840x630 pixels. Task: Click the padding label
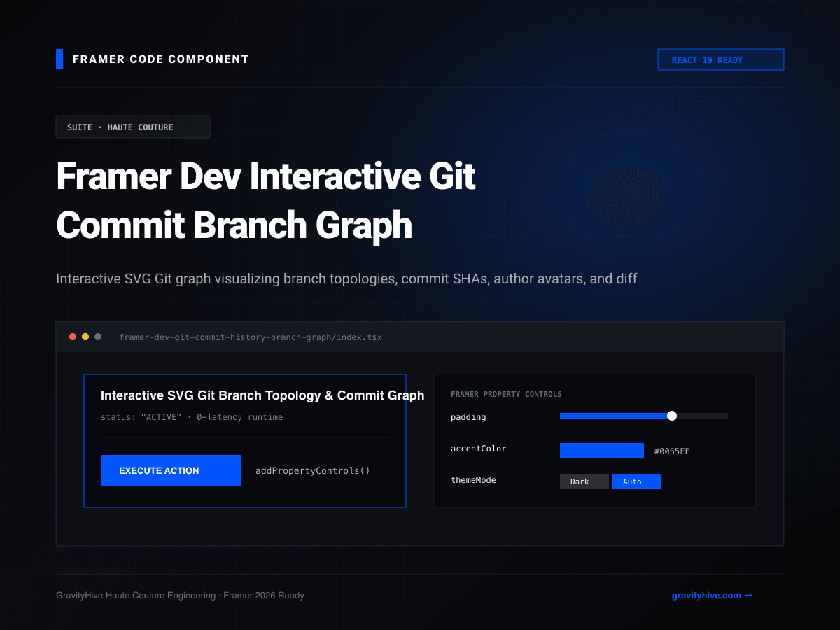(468, 417)
